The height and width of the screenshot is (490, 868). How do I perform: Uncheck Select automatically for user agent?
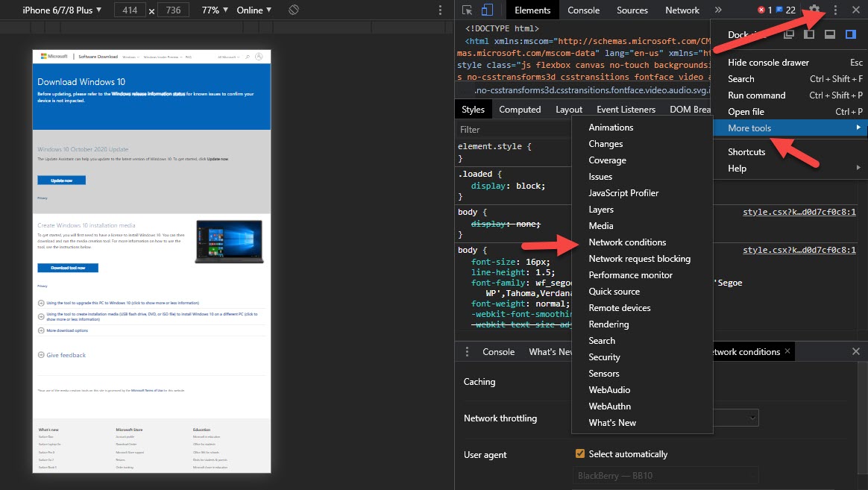(x=580, y=453)
